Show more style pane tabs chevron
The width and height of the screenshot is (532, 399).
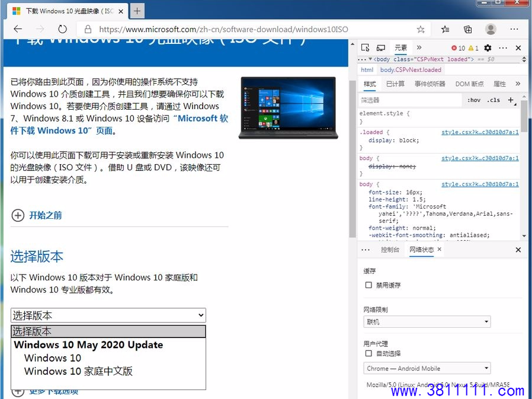pos(518,84)
